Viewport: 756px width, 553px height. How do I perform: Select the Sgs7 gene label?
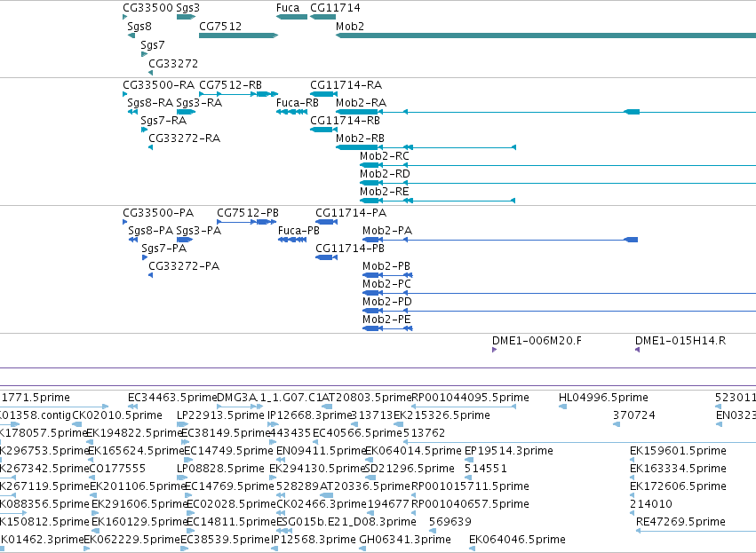(153, 45)
